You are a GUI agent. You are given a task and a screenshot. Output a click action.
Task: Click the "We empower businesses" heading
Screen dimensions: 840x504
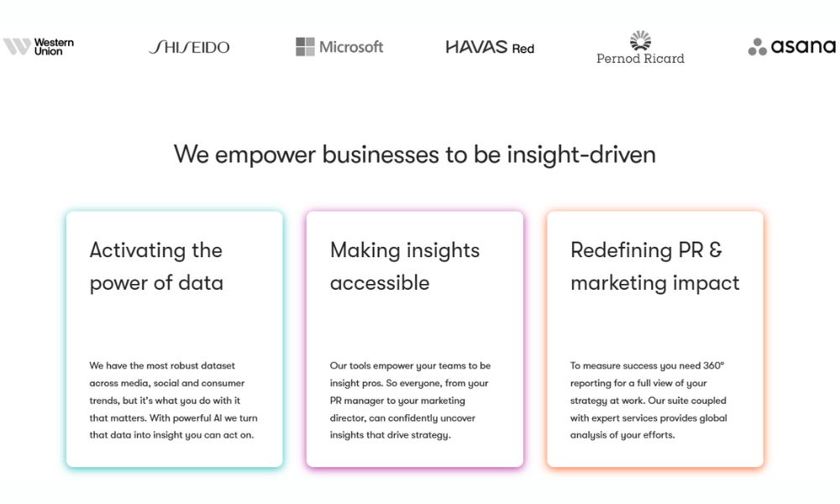(415, 155)
